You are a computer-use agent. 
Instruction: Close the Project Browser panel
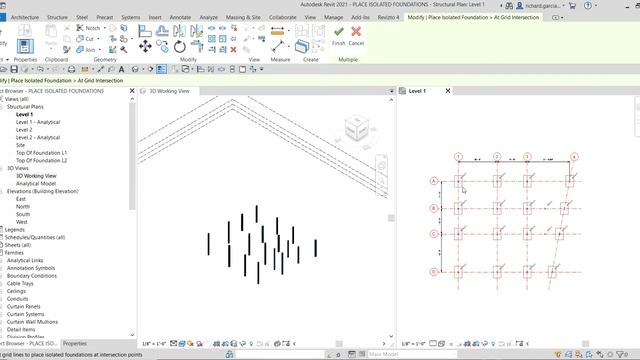pos(132,91)
